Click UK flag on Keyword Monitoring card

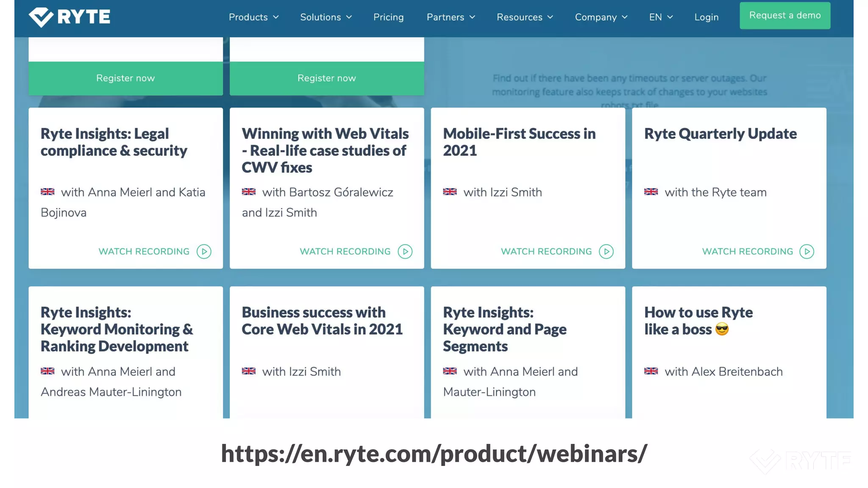coord(47,371)
